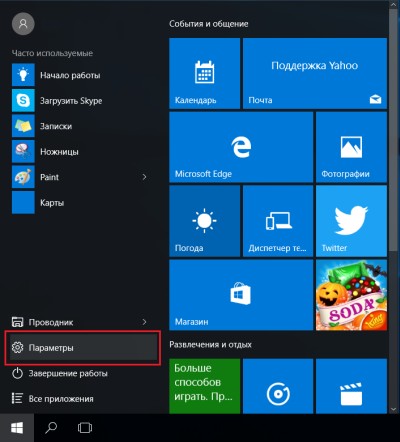Click the user account avatar
This screenshot has width=400, height=442.
(23, 24)
